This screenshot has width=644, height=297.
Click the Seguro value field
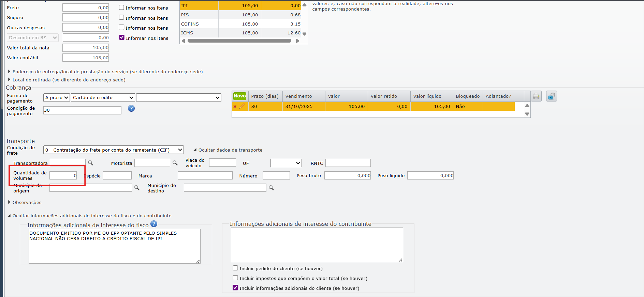(x=86, y=17)
